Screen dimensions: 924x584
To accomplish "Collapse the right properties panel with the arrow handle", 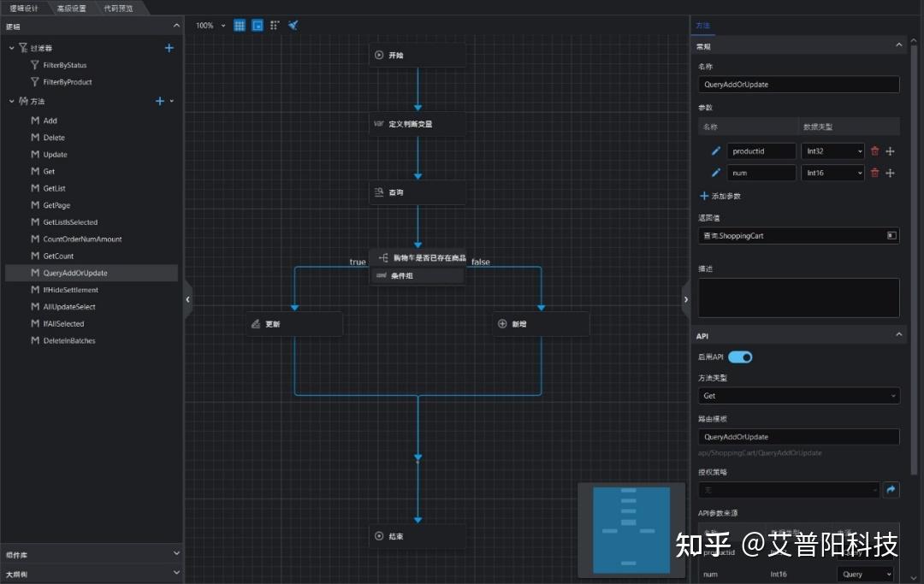I will click(x=685, y=299).
